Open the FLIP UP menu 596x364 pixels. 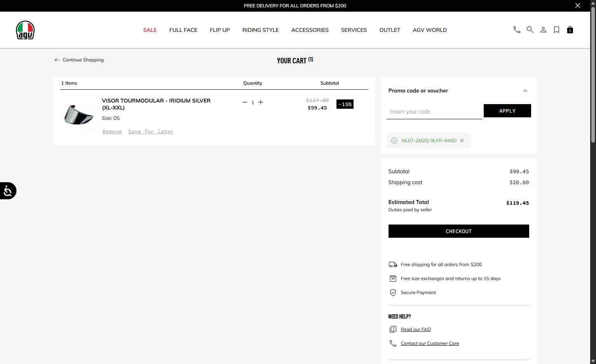pos(220,30)
